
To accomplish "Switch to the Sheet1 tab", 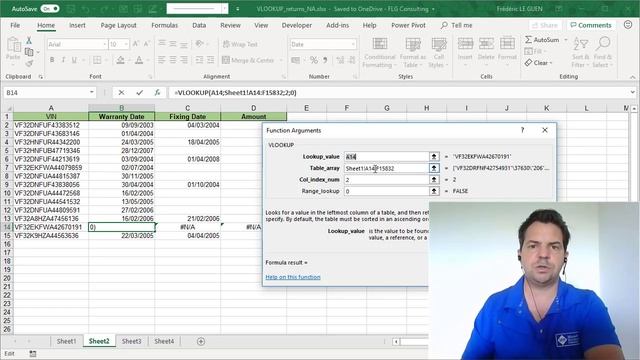I will pyautogui.click(x=66, y=341).
